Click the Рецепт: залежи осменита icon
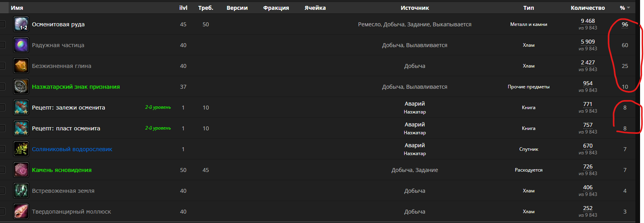 [21, 108]
